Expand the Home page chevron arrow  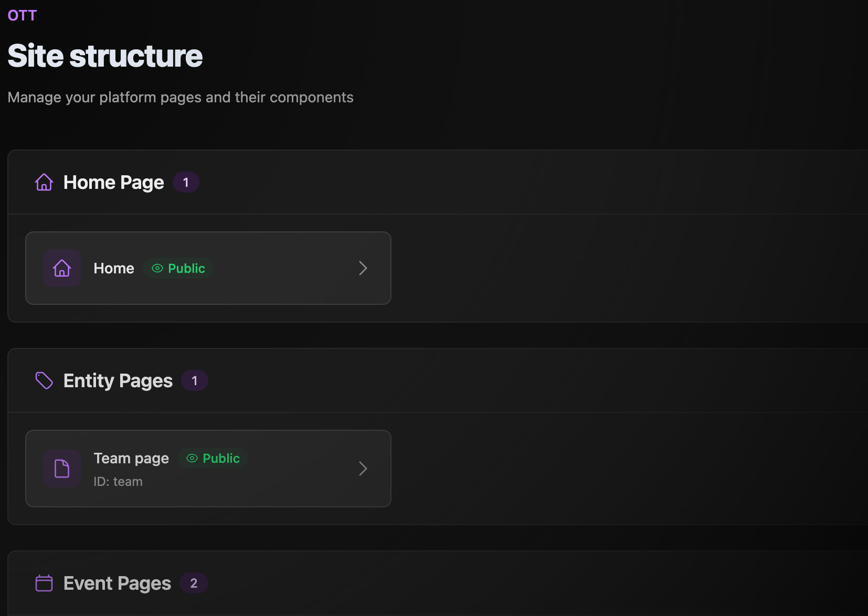coord(363,268)
